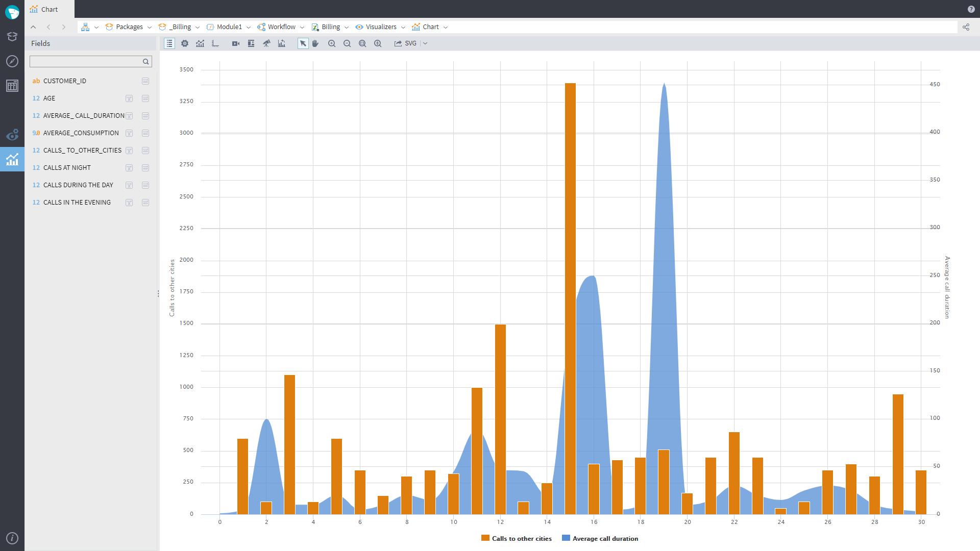Expand the SVG export dropdown arrow
This screenshot has width=980, height=551.
[x=426, y=43]
